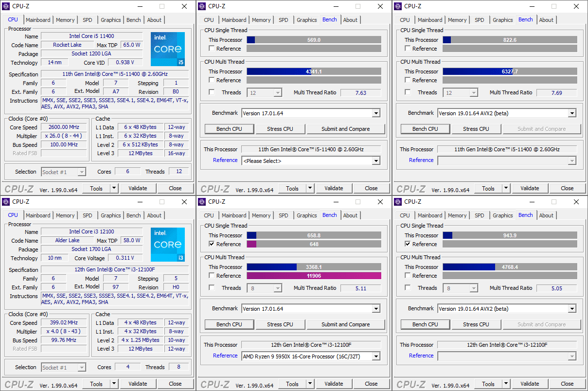Switch to Mainboard tab in the i5 11400 CPU window

click(x=38, y=20)
